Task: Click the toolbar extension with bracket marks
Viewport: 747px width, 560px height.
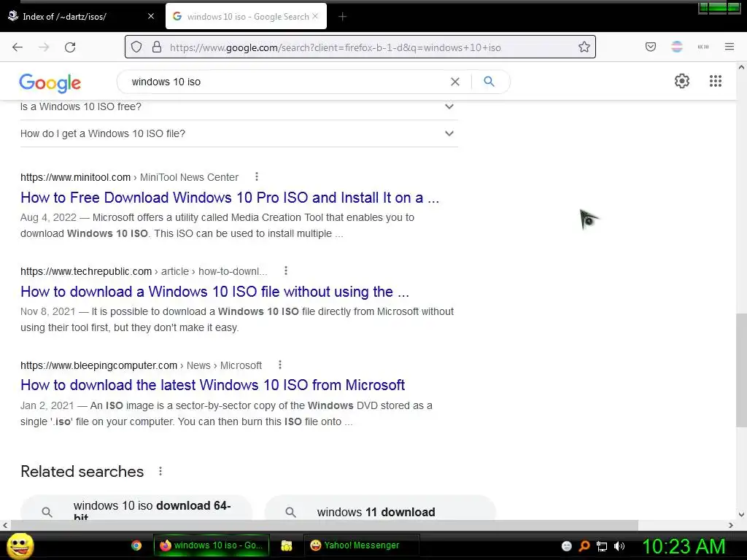Action: [x=703, y=47]
